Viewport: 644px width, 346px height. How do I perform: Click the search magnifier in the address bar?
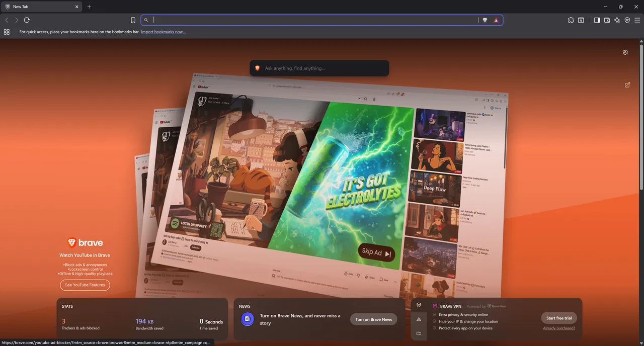tap(146, 20)
